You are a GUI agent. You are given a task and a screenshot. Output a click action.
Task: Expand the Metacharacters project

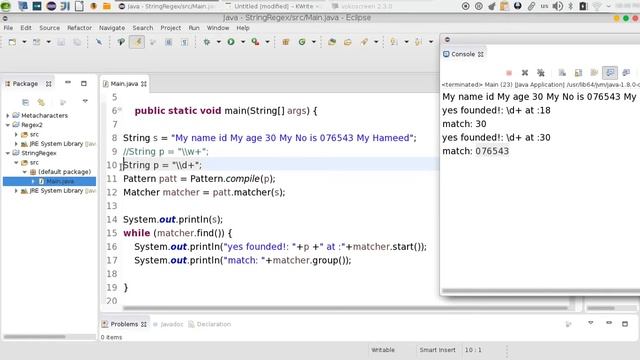(x=8, y=116)
